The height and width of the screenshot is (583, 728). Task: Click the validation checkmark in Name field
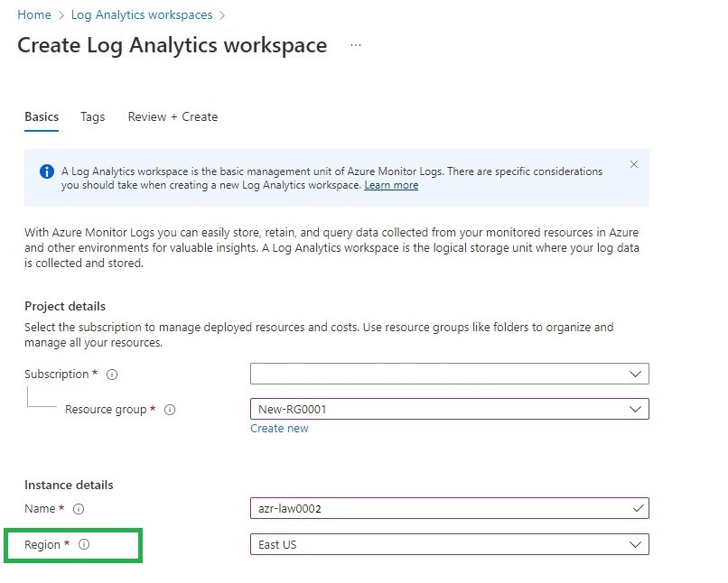[x=638, y=509]
